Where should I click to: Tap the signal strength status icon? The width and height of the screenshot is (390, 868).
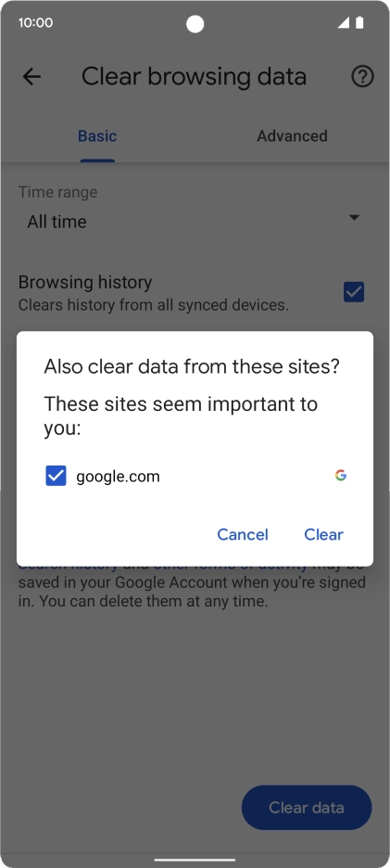coord(344,22)
